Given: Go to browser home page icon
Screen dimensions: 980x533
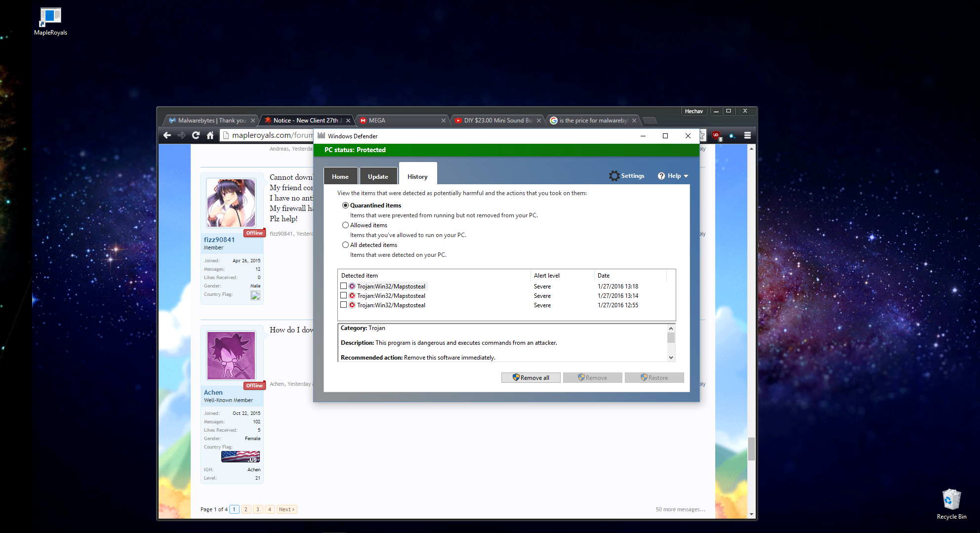Looking at the screenshot, I should (210, 135).
